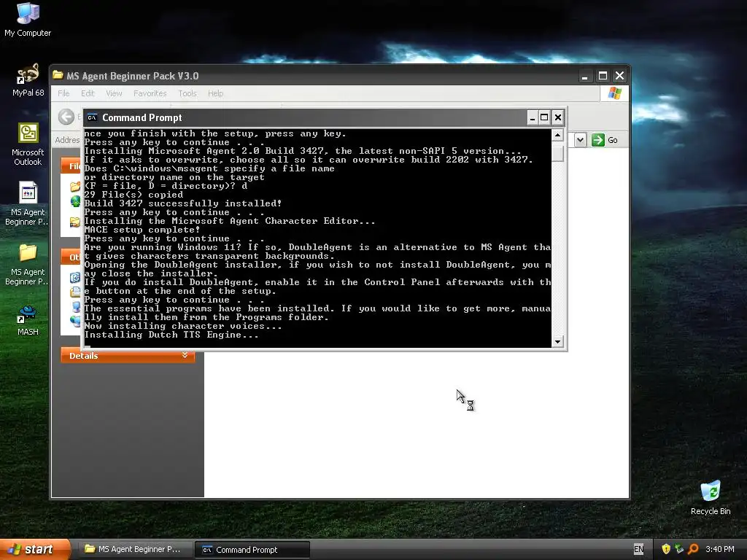Open the Favorites menu in Explorer
Viewport: 747px width, 560px height.
pyautogui.click(x=150, y=93)
